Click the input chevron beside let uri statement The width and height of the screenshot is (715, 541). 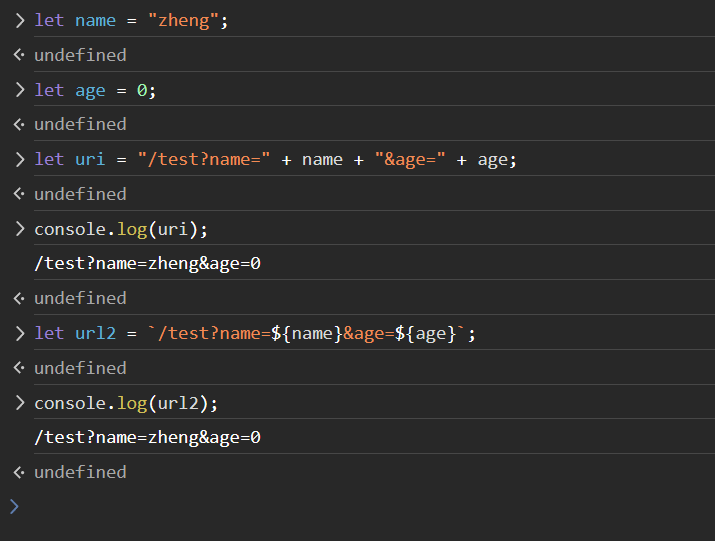point(19,159)
